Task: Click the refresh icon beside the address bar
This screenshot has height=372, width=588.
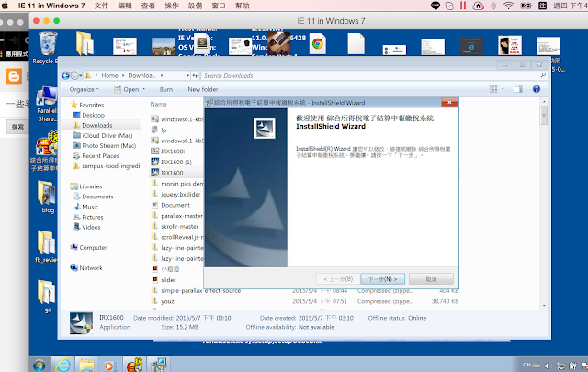Action: [195, 75]
